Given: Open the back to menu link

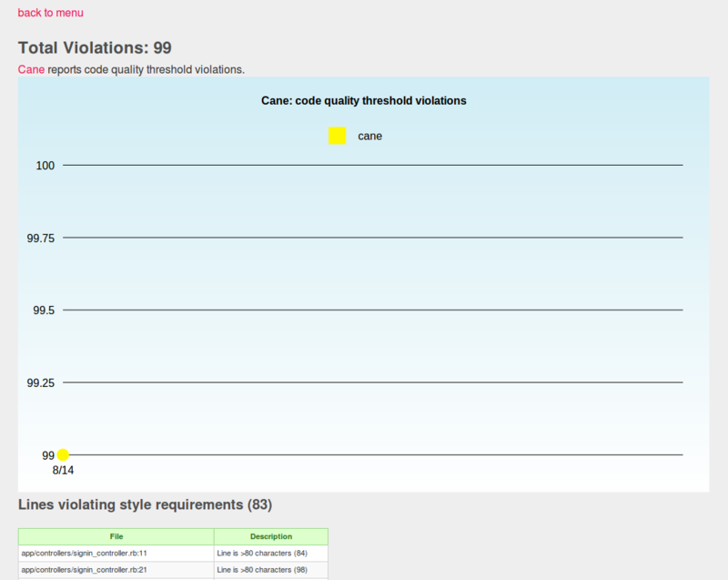Looking at the screenshot, I should click(x=50, y=13).
